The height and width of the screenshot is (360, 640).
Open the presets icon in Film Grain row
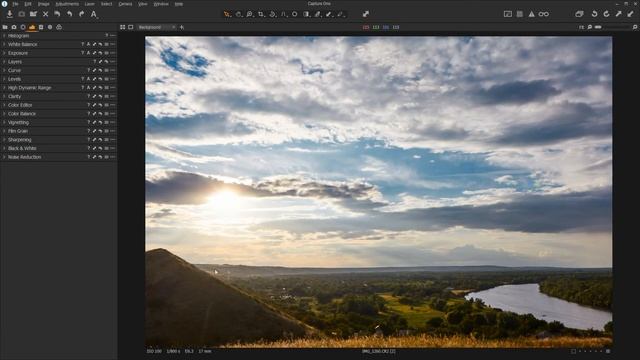pos(106,131)
